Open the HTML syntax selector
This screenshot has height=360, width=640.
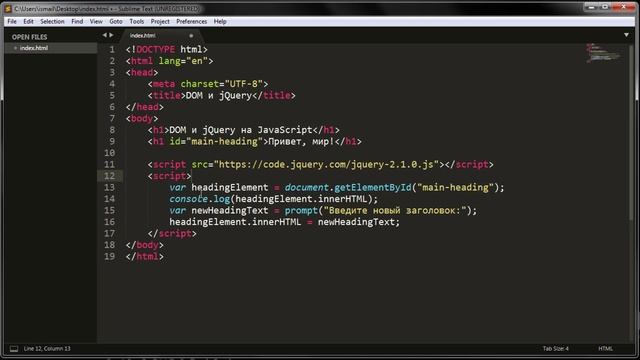tap(605, 349)
